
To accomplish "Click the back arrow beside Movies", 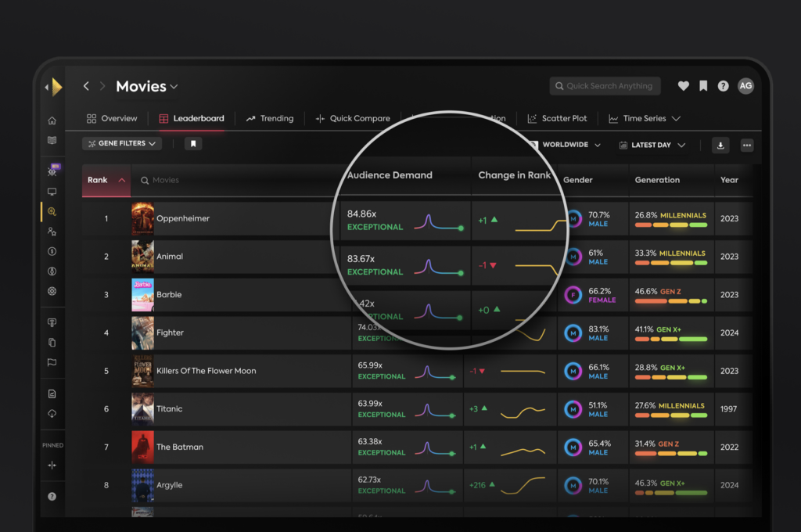I will coord(86,86).
